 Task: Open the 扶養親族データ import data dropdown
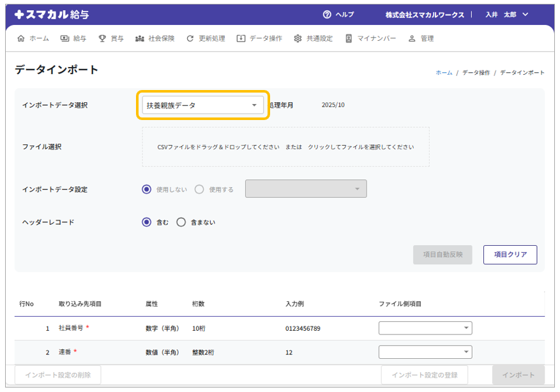click(x=202, y=105)
